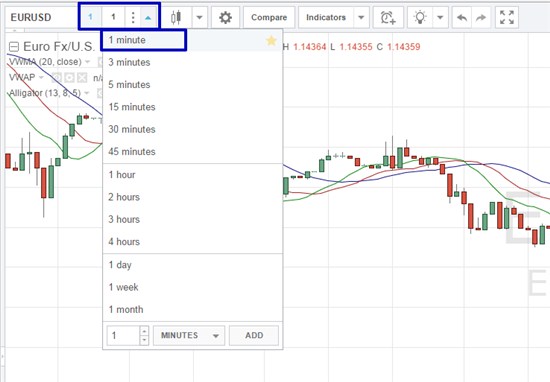Expand the chart style dropdown arrow
Viewport: 550px width, 382px height.
199,17
